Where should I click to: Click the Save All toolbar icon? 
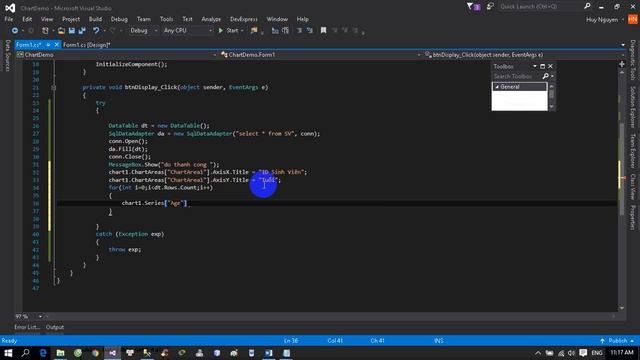pos(82,31)
